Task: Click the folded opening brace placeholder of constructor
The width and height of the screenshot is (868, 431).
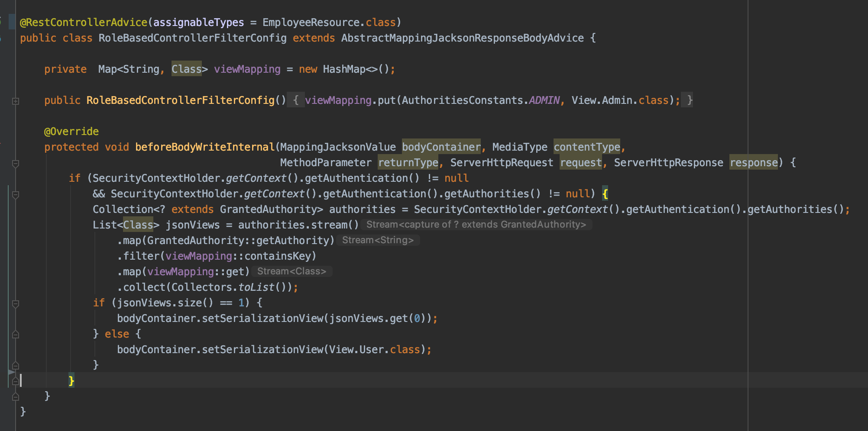Action: 295,100
